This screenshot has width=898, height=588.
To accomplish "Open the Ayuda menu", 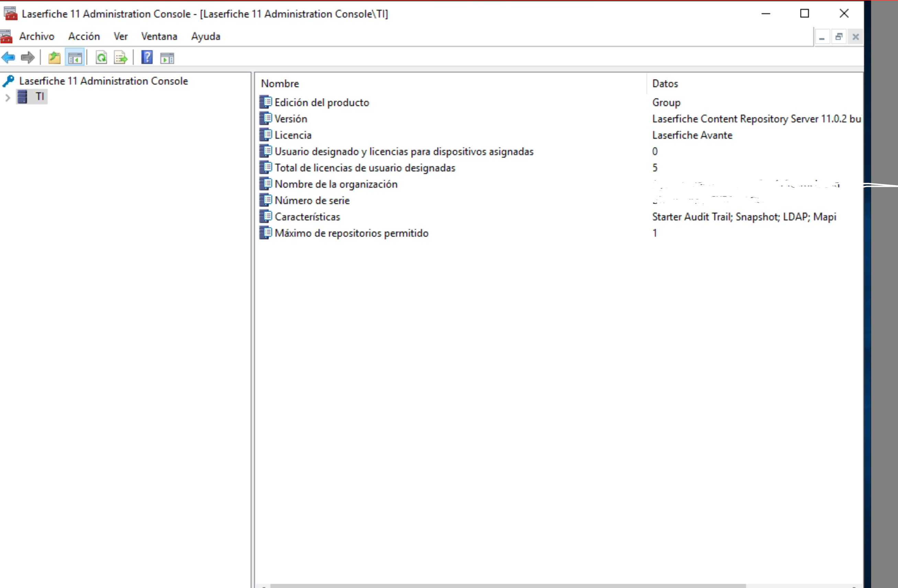I will coord(206,36).
